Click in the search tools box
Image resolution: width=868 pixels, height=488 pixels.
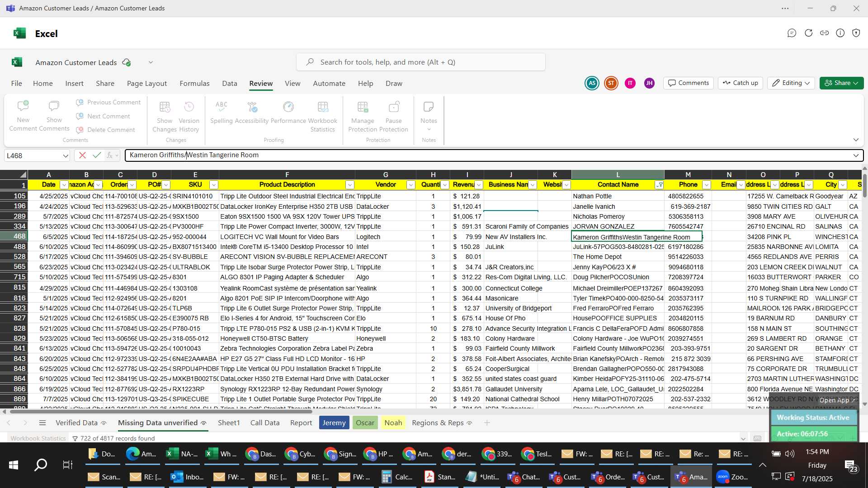pyautogui.click(x=421, y=62)
